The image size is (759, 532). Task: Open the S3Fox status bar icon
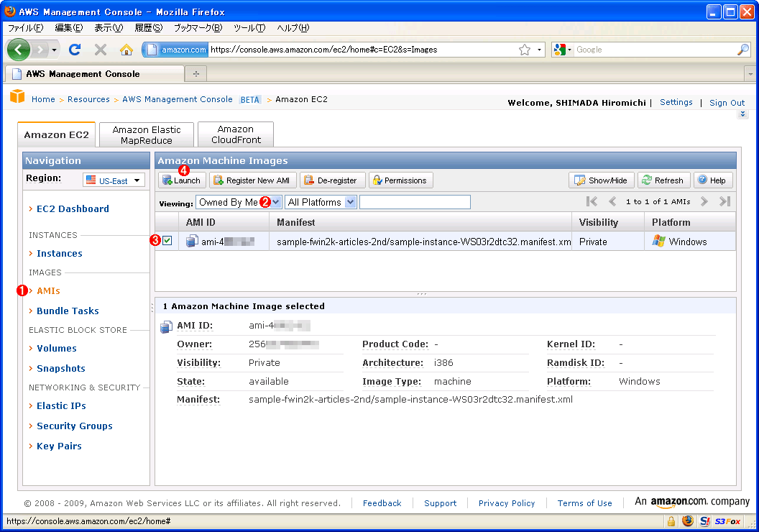pyautogui.click(x=727, y=521)
